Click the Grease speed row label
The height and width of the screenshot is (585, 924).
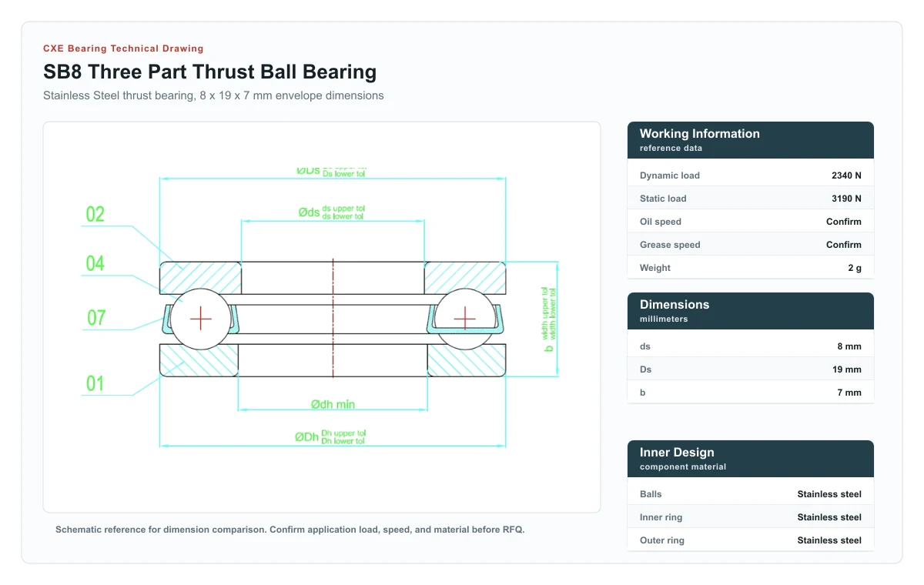(670, 245)
